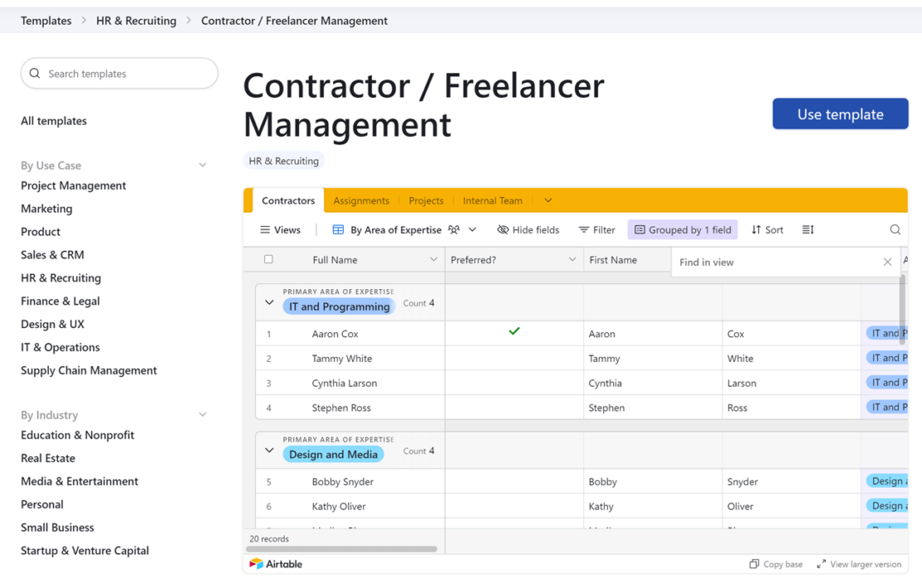Click the row height icon
Viewport: 922px width, 588px height.
pyautogui.click(x=807, y=229)
